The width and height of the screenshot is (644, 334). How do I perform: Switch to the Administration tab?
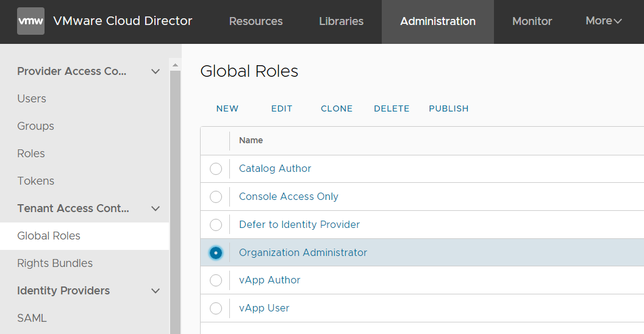pyautogui.click(x=438, y=21)
